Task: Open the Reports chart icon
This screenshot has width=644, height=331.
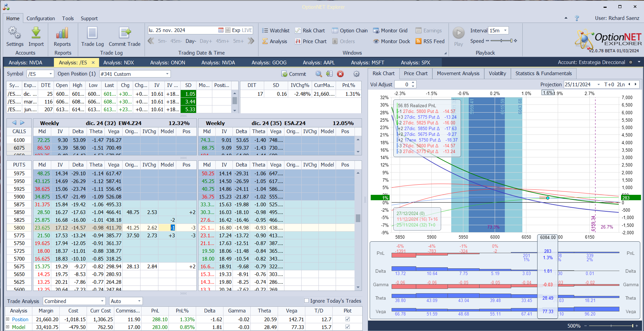Action: 62,33
